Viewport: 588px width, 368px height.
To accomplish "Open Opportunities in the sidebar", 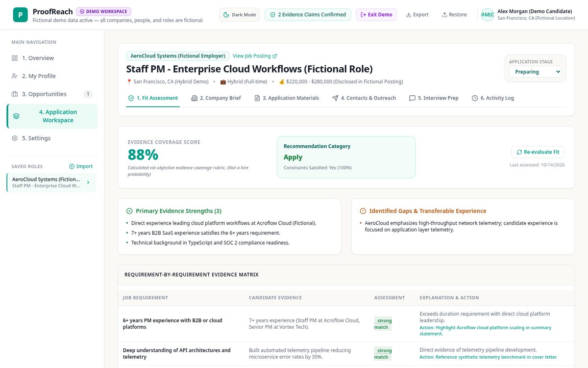I will (x=52, y=94).
